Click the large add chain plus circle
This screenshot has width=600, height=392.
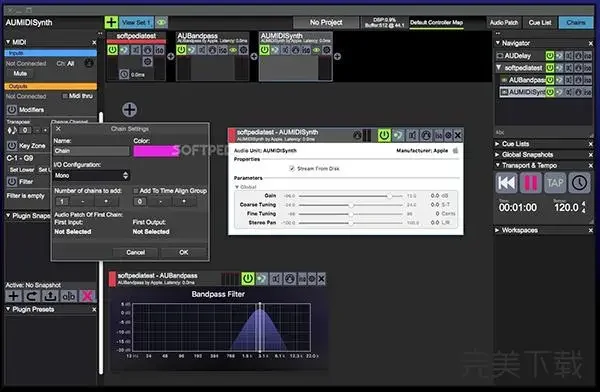(129, 110)
